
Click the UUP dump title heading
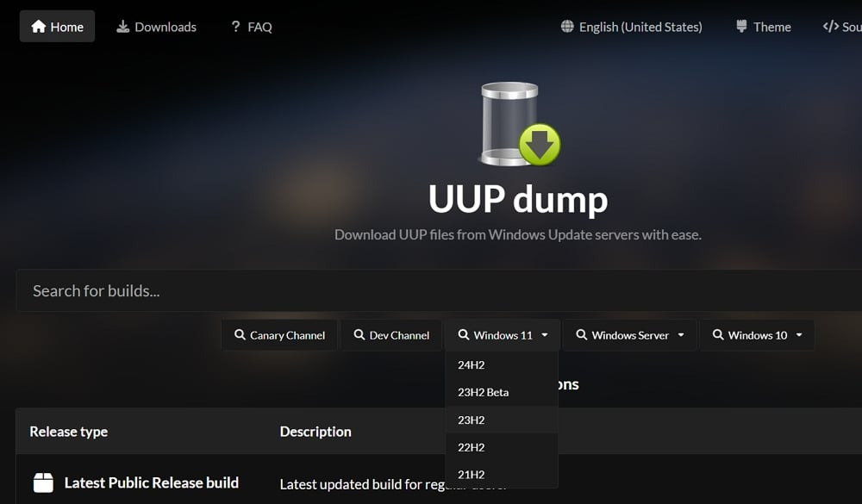(x=518, y=199)
